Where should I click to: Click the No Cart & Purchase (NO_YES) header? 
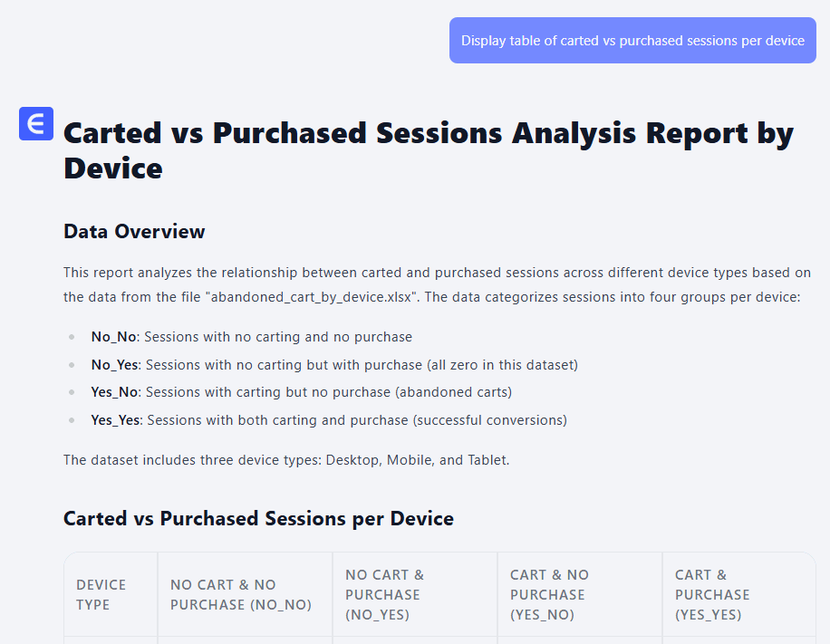coord(385,595)
